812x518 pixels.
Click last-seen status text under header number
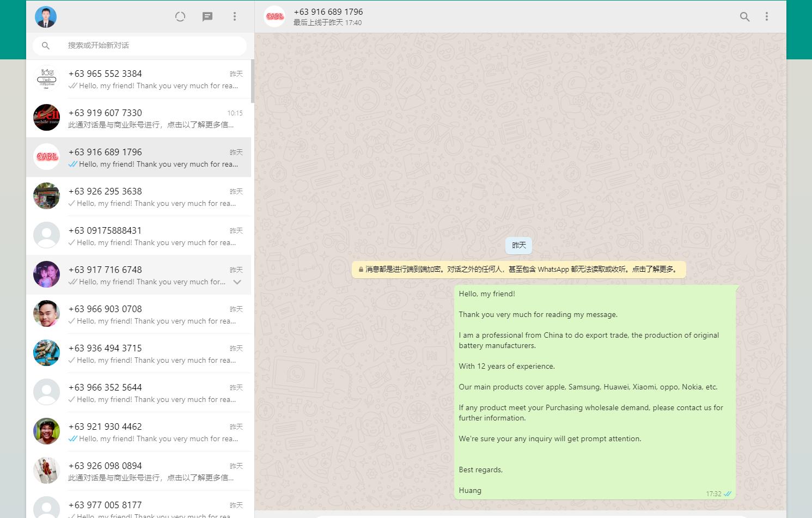[x=327, y=23]
